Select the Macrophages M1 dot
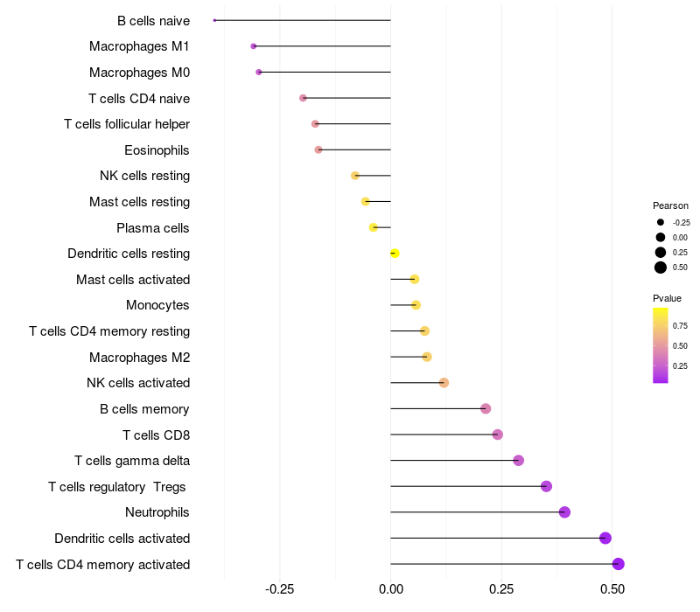Image resolution: width=700 pixels, height=612 pixels. point(254,46)
